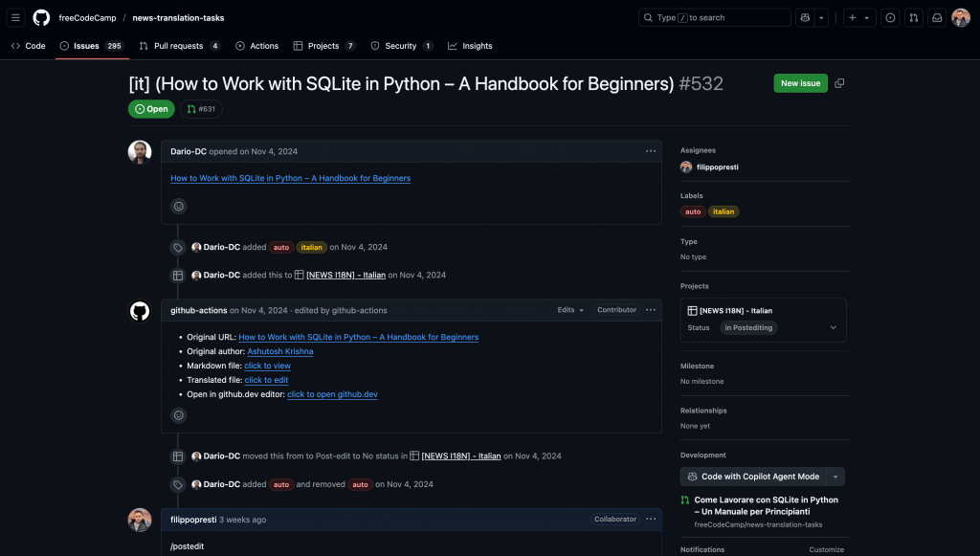
Task: Open options menu on github-actions comment
Action: tap(651, 310)
